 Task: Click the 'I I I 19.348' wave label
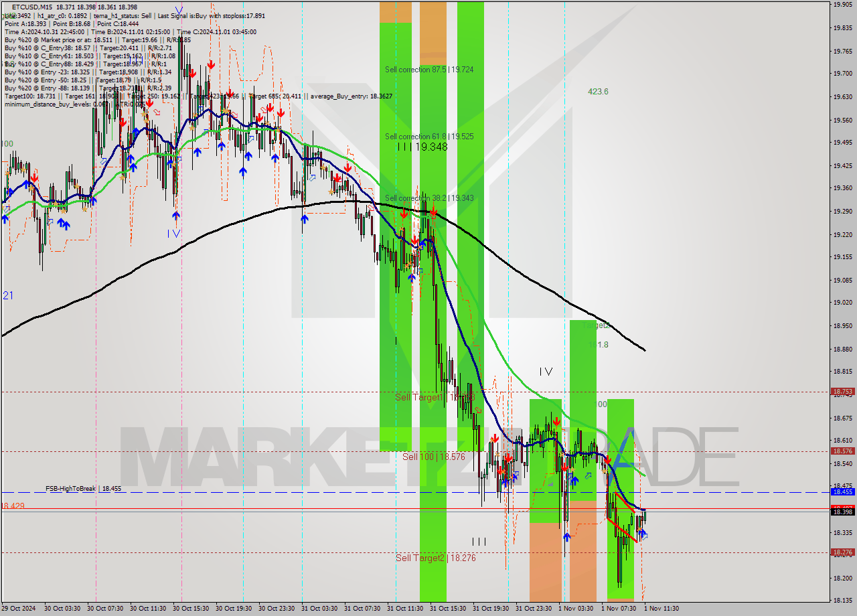pos(422,147)
